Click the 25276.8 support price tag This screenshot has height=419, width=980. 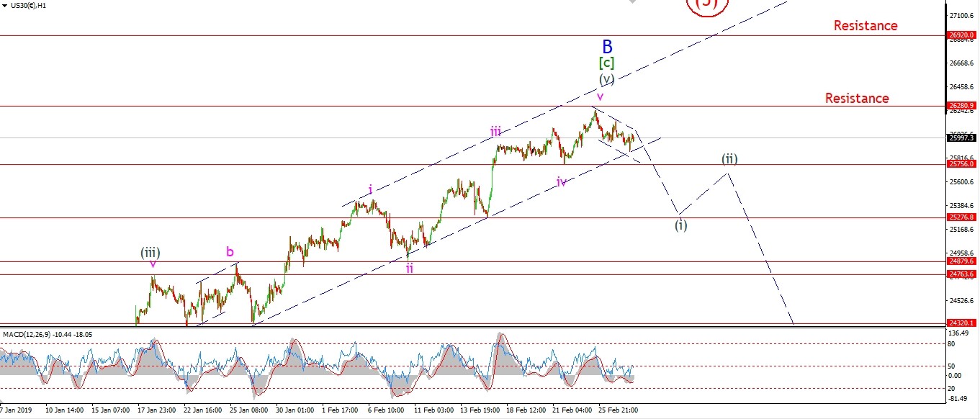961,217
